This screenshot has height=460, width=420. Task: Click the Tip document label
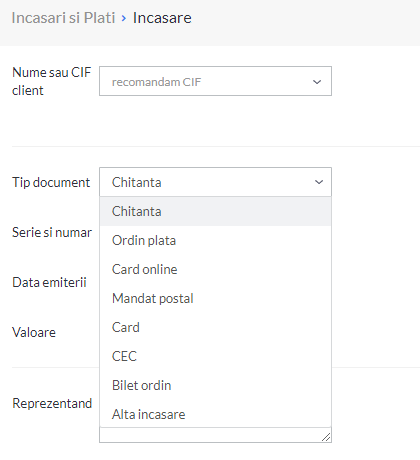click(51, 183)
